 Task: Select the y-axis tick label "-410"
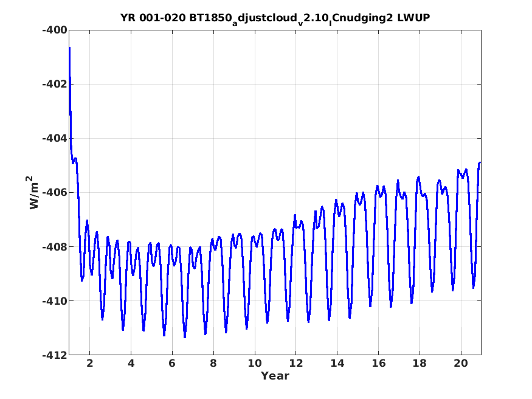[55, 300]
